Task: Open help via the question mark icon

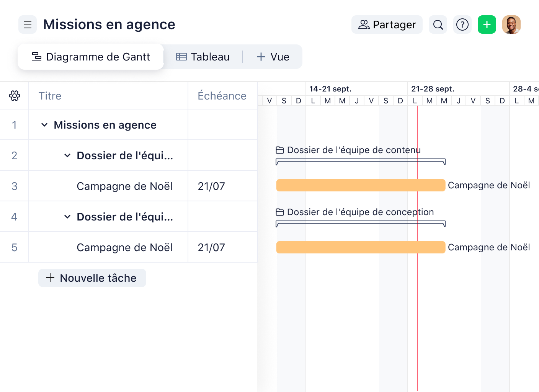Action: [x=462, y=24]
